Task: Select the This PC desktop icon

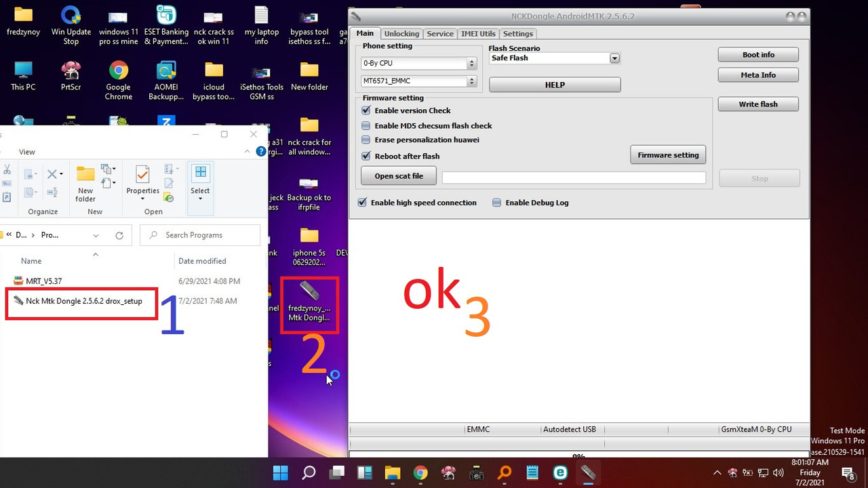Action: coord(23,76)
